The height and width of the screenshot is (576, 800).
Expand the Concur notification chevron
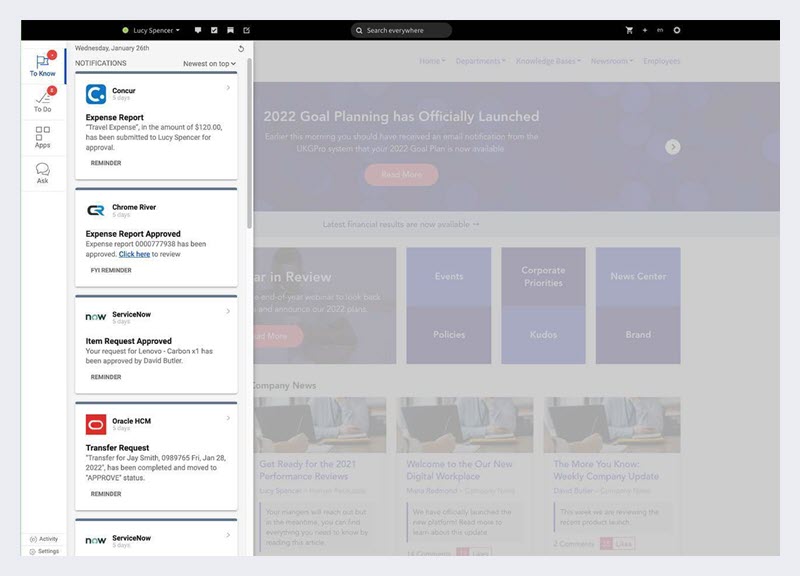pyautogui.click(x=228, y=88)
